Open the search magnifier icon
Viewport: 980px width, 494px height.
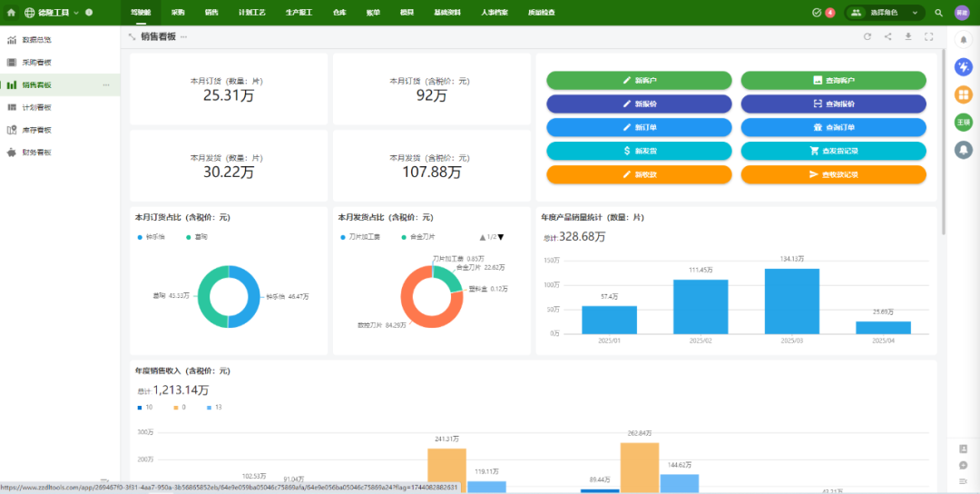click(938, 13)
